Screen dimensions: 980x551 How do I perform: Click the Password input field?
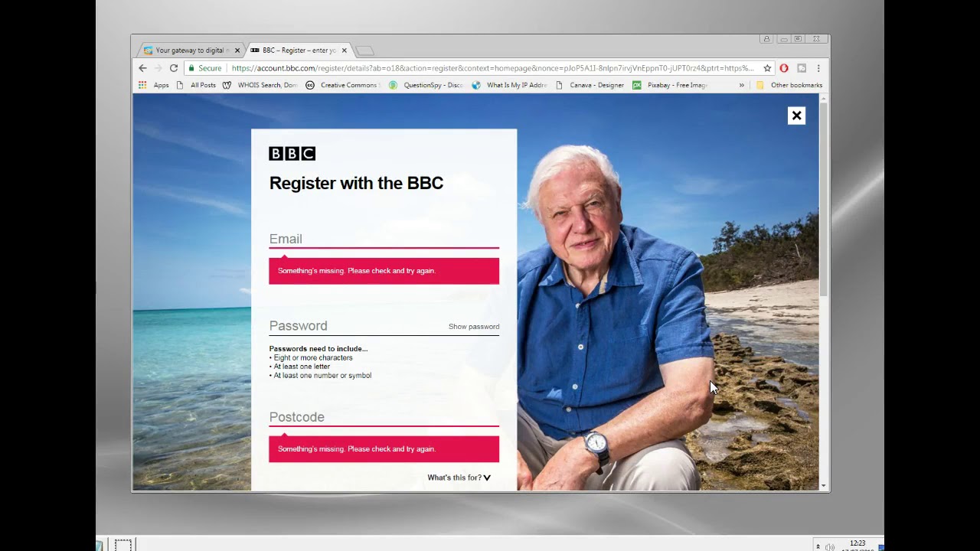point(356,326)
